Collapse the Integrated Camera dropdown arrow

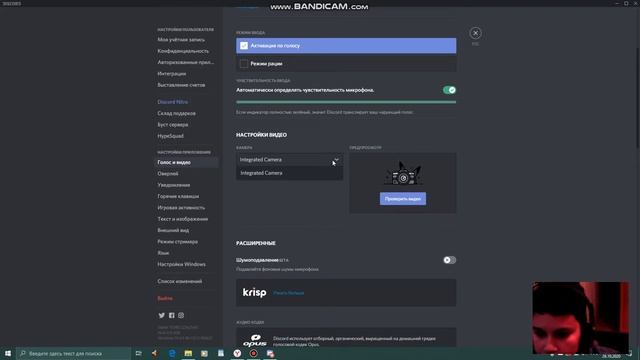tap(336, 160)
